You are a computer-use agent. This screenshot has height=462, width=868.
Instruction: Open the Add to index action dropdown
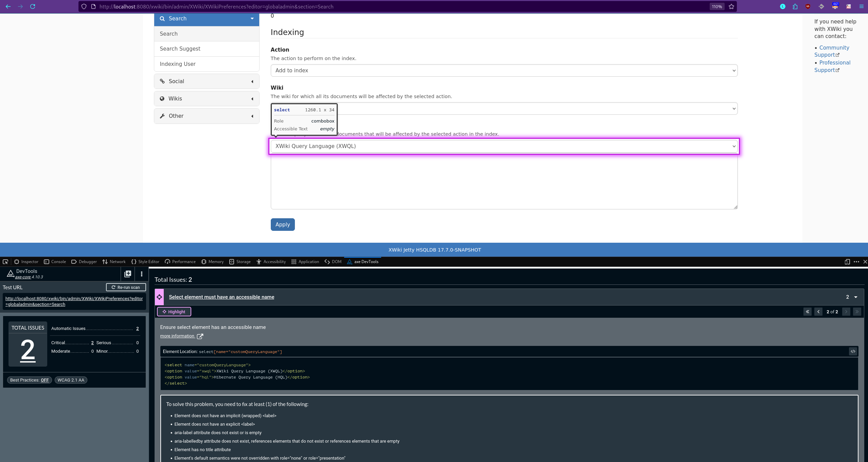point(504,71)
